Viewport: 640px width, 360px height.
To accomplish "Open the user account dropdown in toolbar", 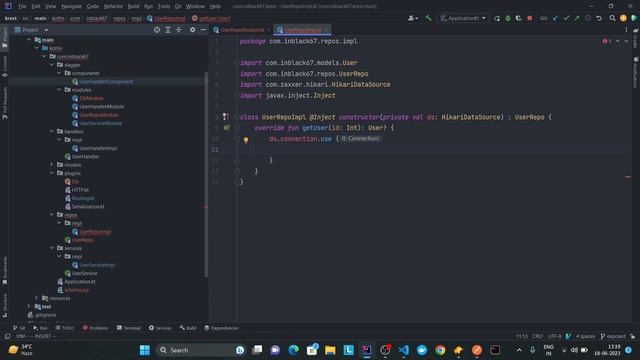I will pos(413,18).
